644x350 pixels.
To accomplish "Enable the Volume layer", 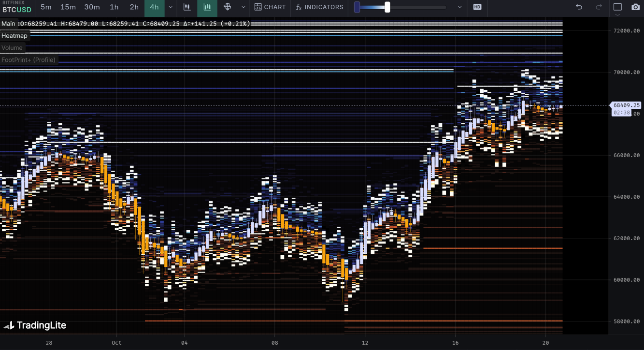I will coord(12,48).
